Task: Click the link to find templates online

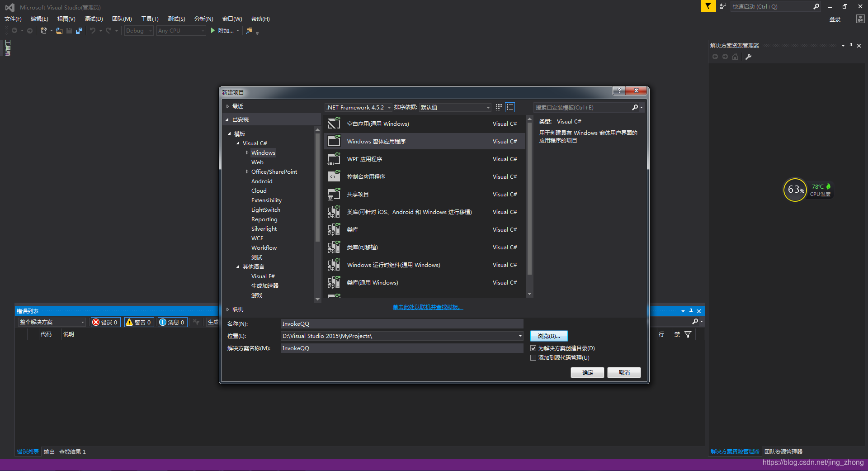Action: [x=428, y=307]
